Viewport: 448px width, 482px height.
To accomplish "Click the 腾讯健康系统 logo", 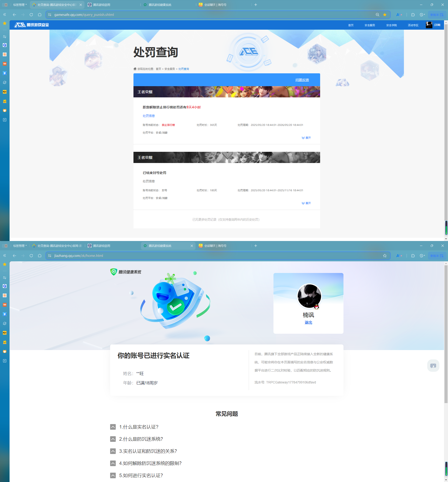I will [126, 272].
